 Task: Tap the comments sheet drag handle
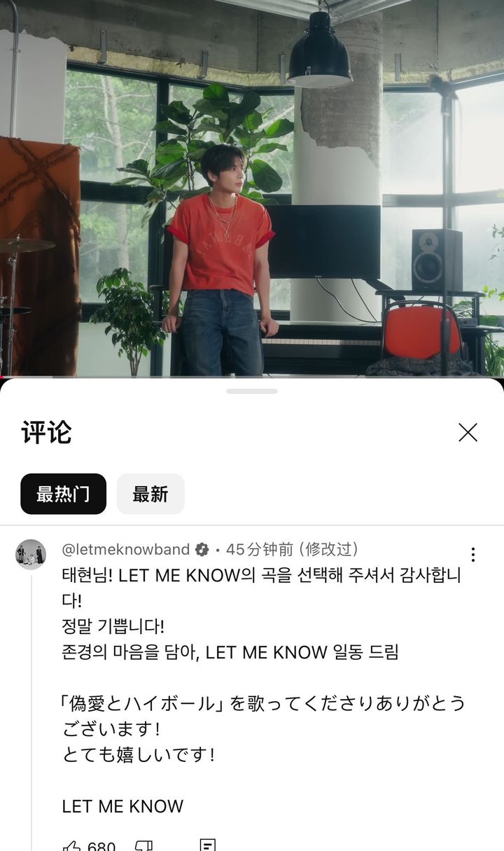point(252,391)
